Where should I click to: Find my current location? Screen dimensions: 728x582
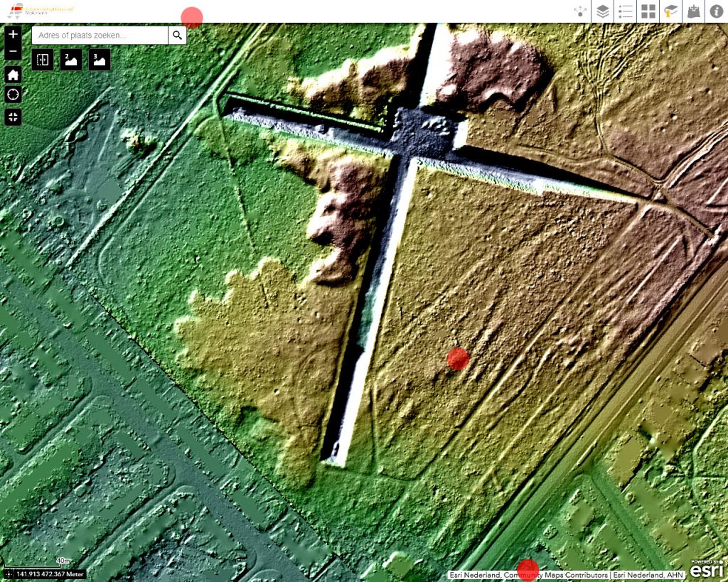click(x=14, y=95)
